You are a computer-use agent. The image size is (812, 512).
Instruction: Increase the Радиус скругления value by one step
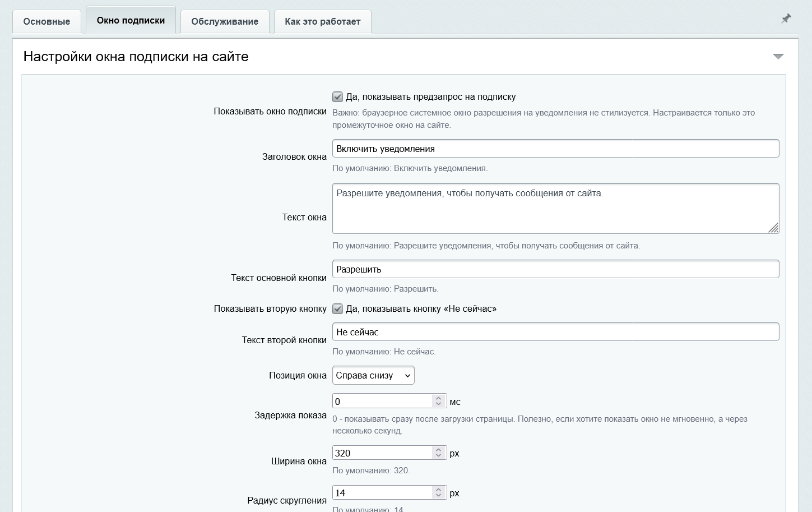point(439,490)
